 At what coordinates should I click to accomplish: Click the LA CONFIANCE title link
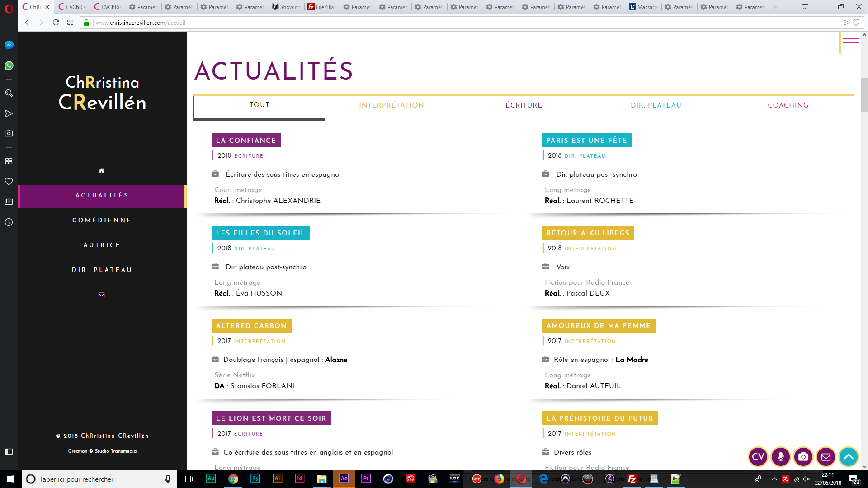(x=246, y=141)
